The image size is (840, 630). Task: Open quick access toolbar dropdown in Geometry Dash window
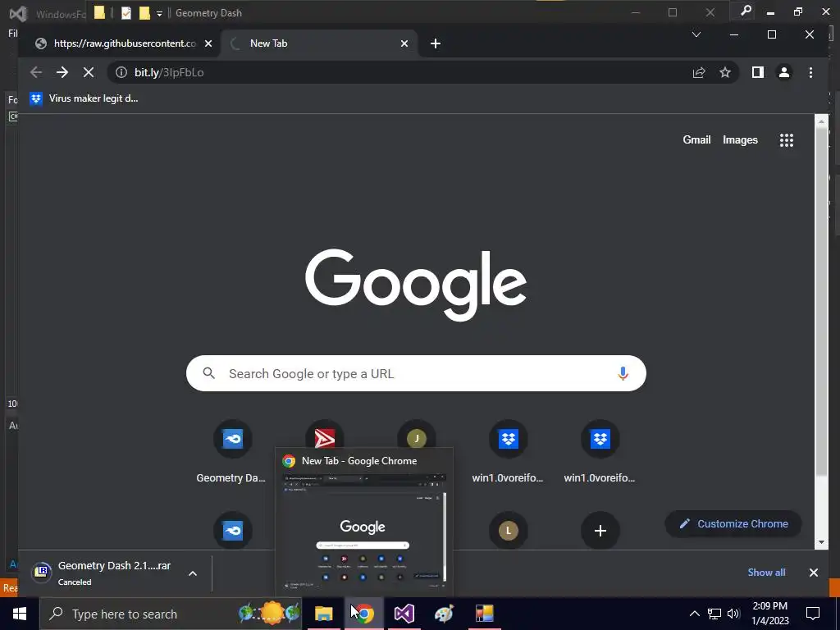[159, 13]
